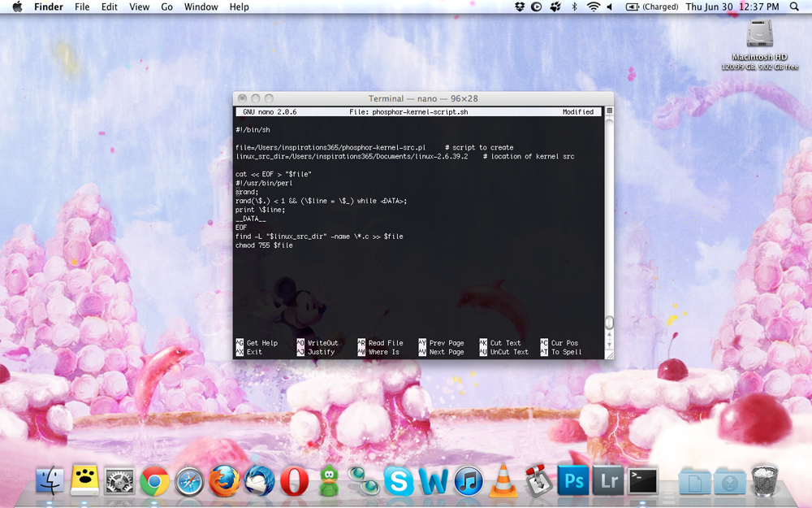This screenshot has height=508, width=812.
Task: Open Spotlight search magnifier in menu bar
Action: coord(794,7)
